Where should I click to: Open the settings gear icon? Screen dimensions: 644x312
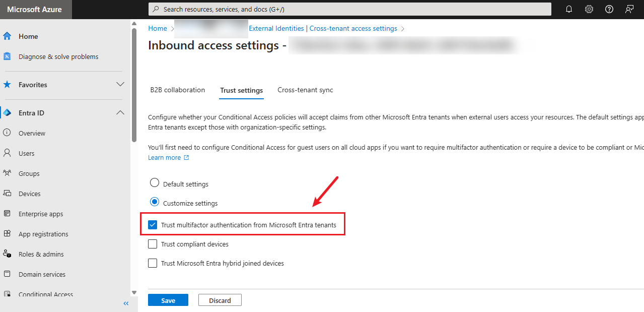pyautogui.click(x=589, y=9)
